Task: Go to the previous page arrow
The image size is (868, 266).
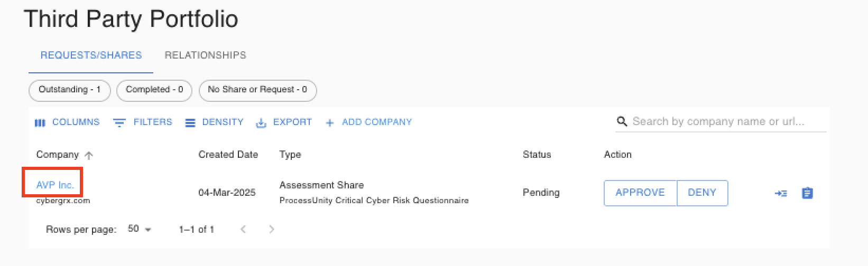Action: tap(243, 229)
